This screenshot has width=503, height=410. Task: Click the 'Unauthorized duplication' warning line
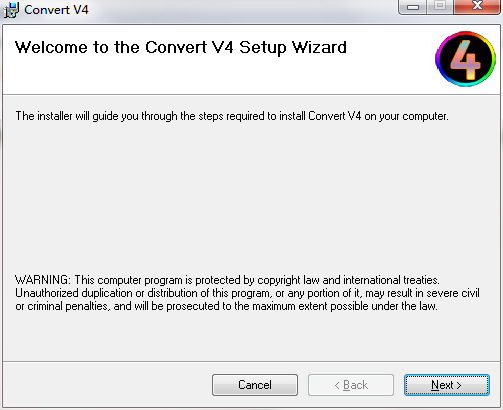[247, 293]
